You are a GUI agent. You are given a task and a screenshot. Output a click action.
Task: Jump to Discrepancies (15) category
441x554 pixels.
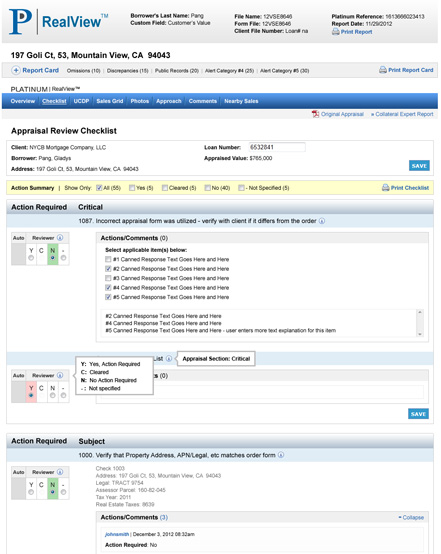(x=128, y=71)
